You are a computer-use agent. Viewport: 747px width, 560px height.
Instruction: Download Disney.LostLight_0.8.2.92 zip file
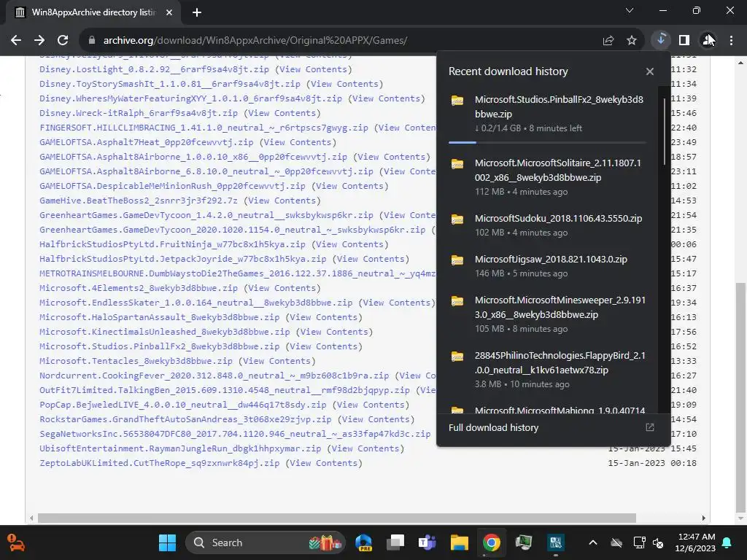pyautogui.click(x=154, y=69)
